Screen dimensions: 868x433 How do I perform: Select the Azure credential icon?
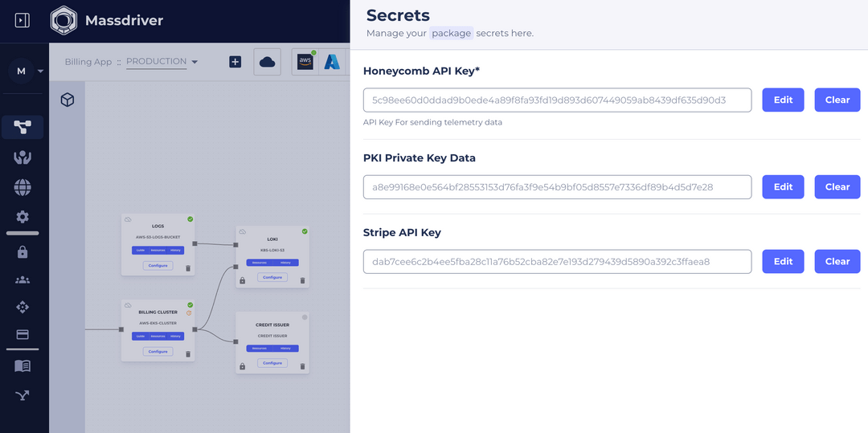[332, 62]
